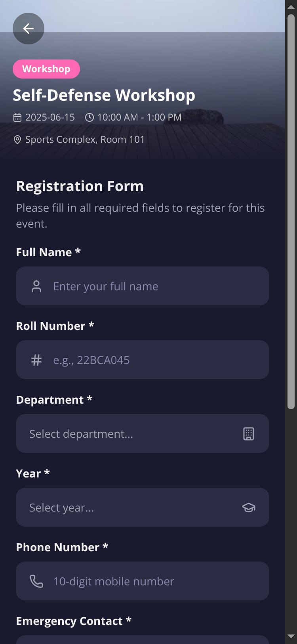Click the graduation cap icon in Year dropdown
The width and height of the screenshot is (297, 644).
pos(249,508)
